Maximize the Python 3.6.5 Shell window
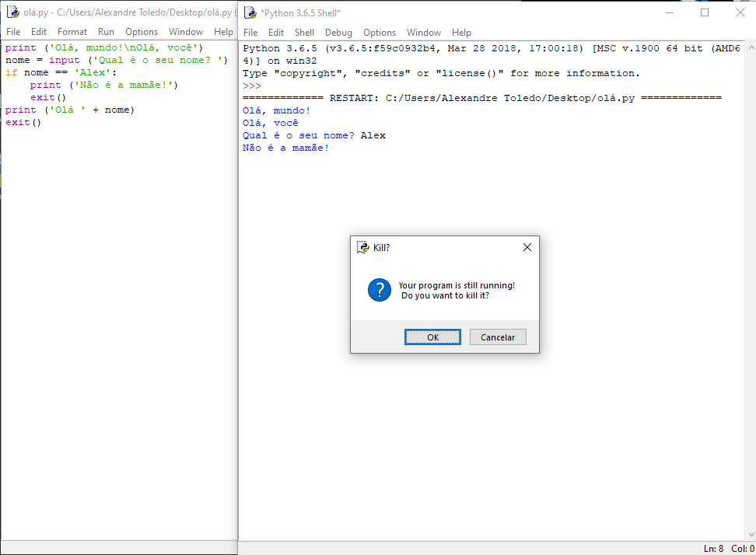This screenshot has height=555, width=756. (705, 12)
